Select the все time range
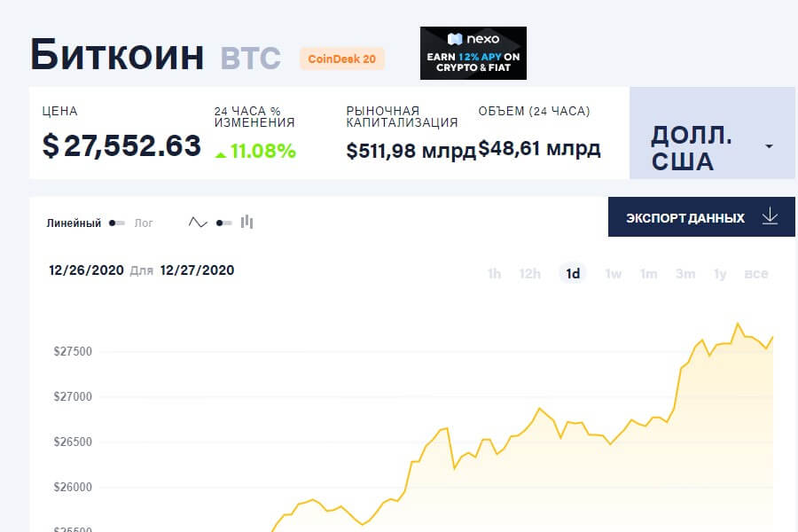Screen dimensions: 798x532 point(755,274)
